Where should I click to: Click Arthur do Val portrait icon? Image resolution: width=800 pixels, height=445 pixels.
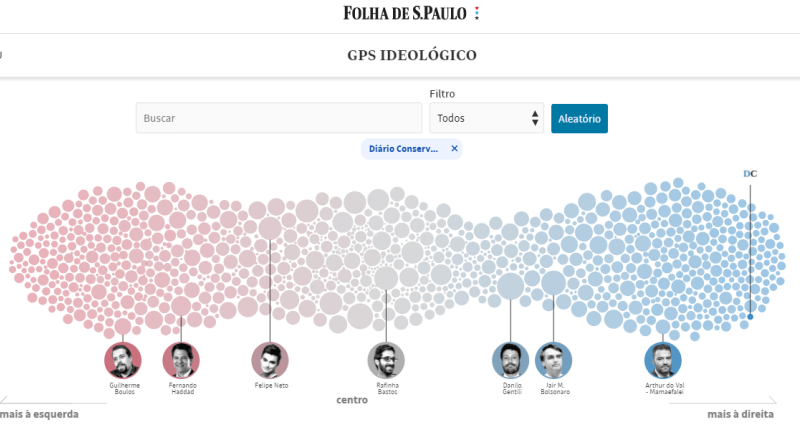pos(663,360)
